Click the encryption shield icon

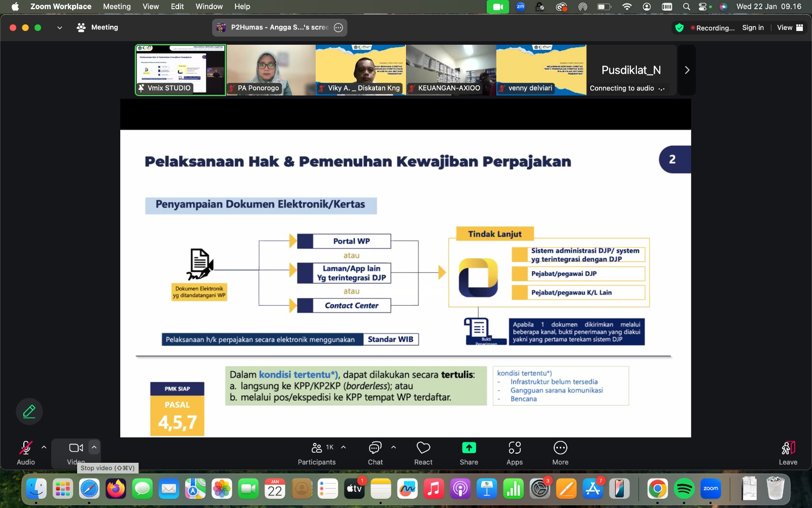click(x=680, y=28)
